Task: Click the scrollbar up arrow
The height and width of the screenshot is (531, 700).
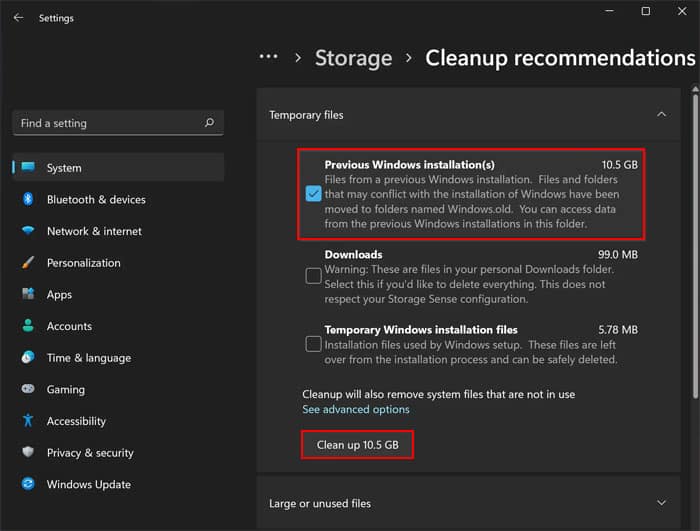Action: 695,89
